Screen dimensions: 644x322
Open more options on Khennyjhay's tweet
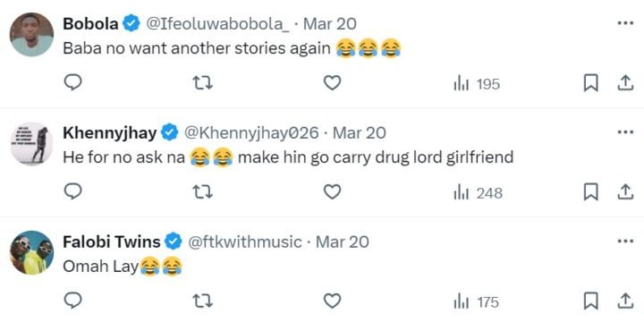tap(625, 132)
